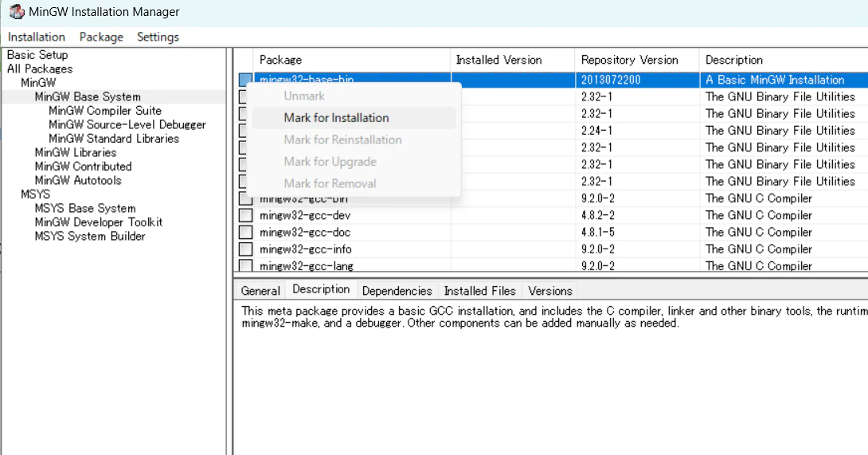Select MinGW Autotools category
Screen dimensions: 868x455
click(78, 180)
